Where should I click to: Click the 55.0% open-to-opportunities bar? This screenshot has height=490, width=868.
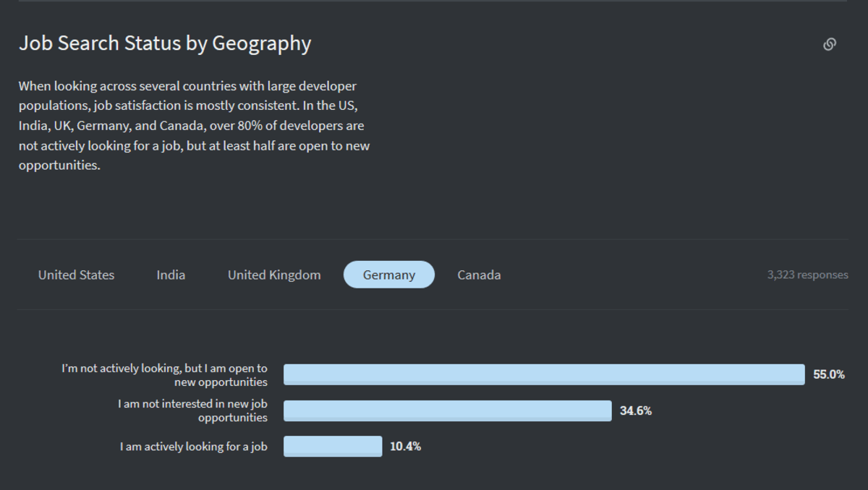pos(544,374)
